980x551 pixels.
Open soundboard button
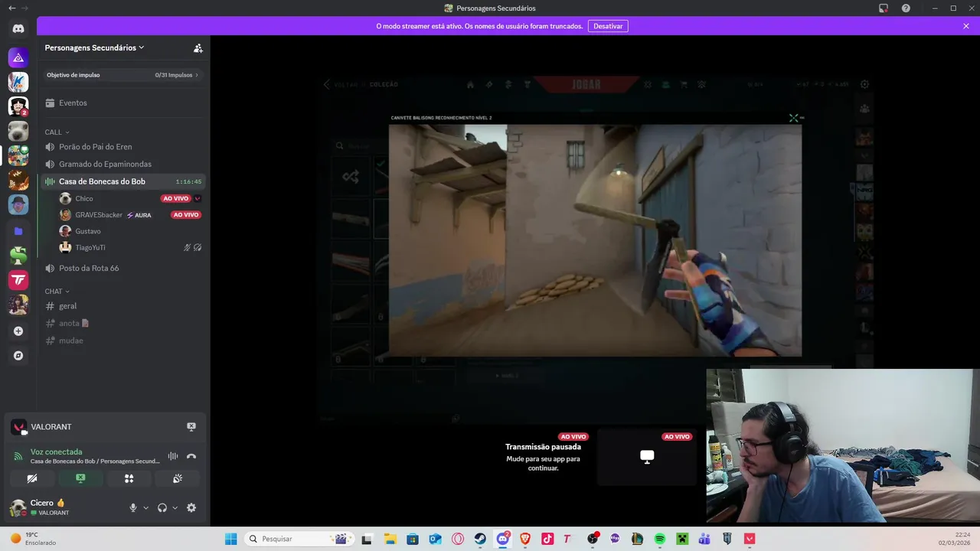pyautogui.click(x=177, y=478)
